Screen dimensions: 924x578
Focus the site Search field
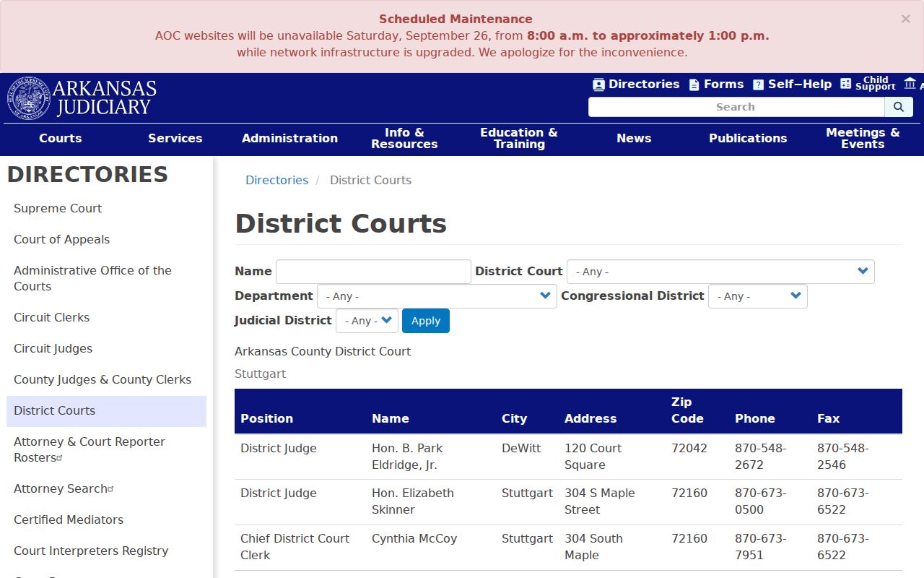[x=736, y=107]
